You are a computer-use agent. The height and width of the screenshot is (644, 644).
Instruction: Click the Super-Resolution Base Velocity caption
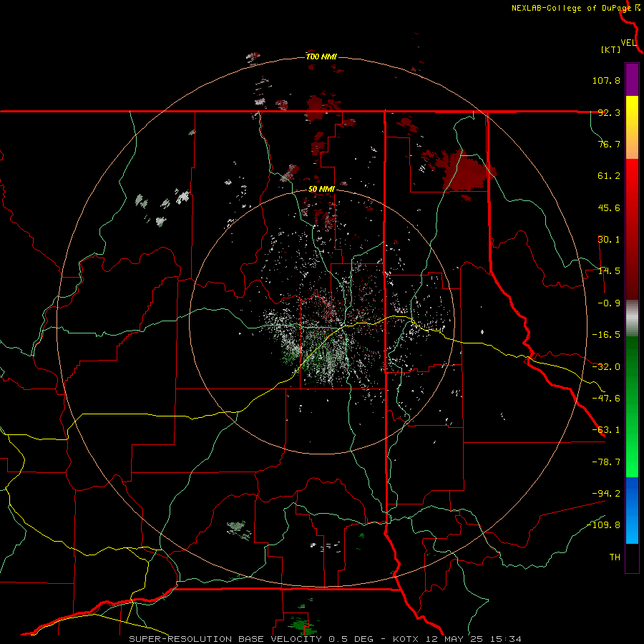251,639
